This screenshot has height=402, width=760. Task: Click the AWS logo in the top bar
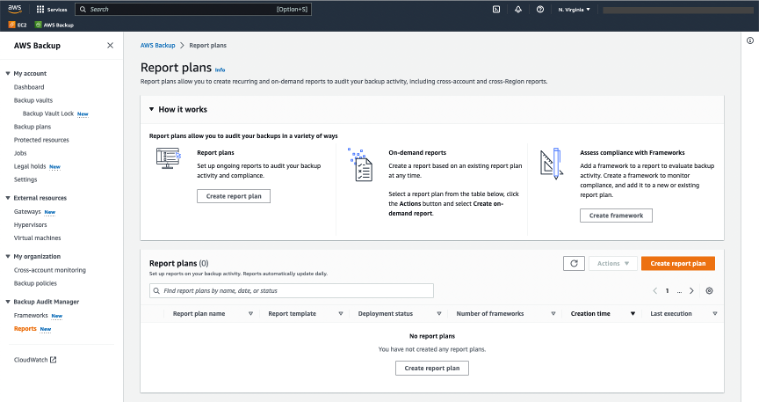[x=15, y=9]
